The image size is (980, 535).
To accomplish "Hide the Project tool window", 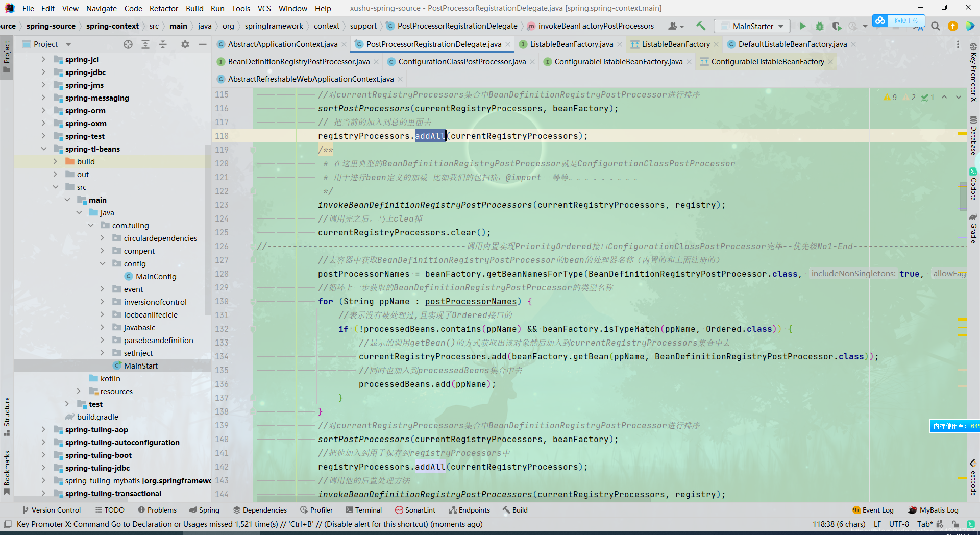I will coord(203,44).
